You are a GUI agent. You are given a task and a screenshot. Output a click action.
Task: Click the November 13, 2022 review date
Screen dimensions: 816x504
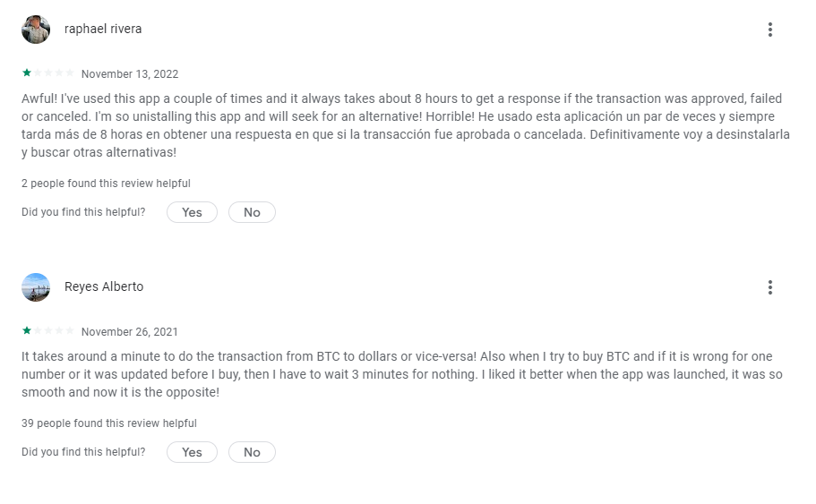(x=130, y=74)
